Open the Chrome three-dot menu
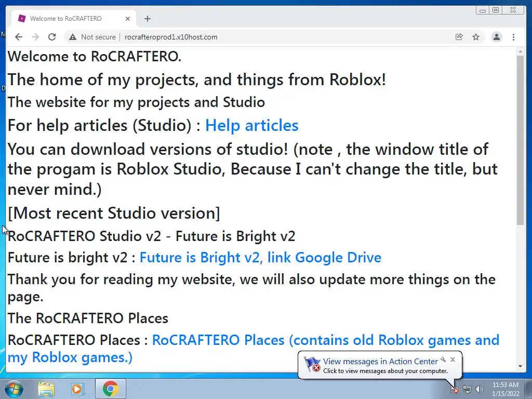The image size is (532, 399). pos(513,37)
